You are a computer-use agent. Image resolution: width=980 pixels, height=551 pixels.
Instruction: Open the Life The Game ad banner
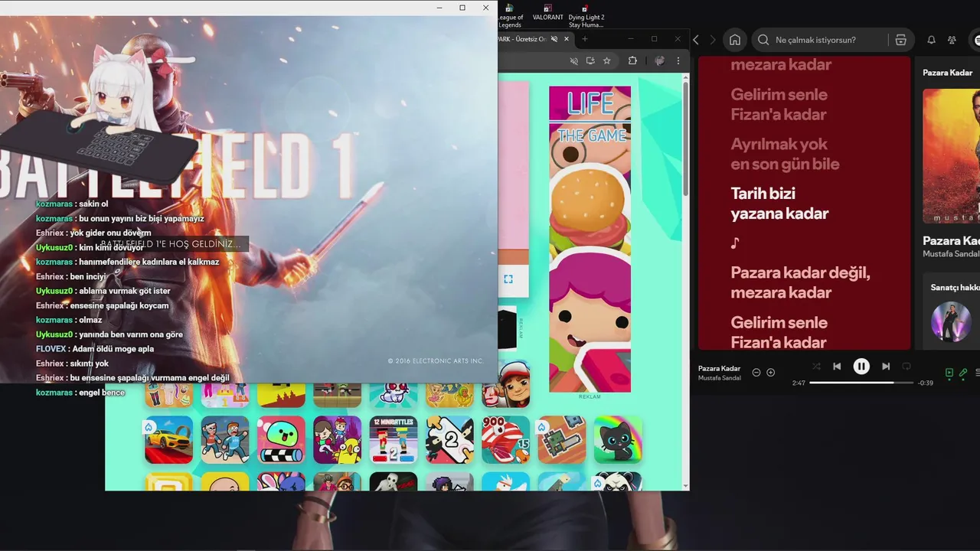[x=590, y=239]
